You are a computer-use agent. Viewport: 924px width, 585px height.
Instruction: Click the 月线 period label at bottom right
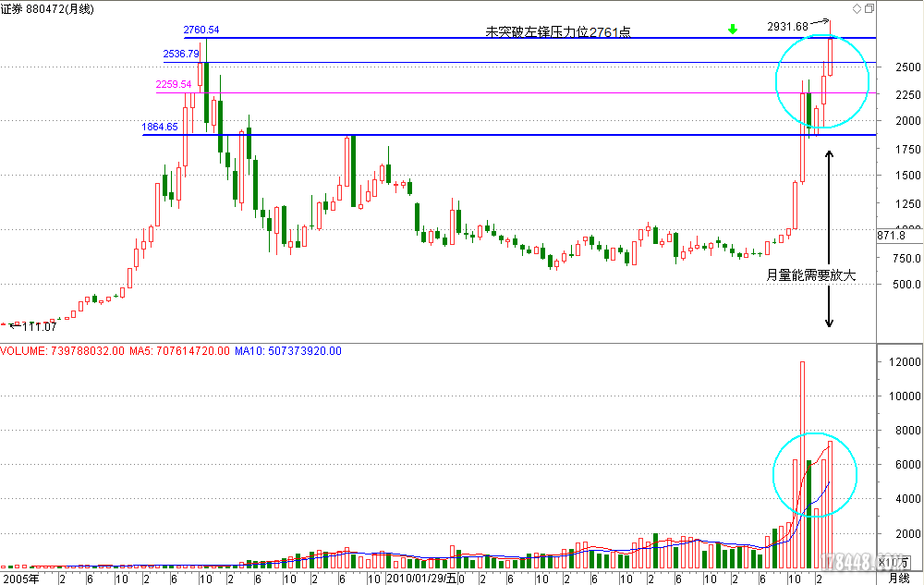coord(898,579)
